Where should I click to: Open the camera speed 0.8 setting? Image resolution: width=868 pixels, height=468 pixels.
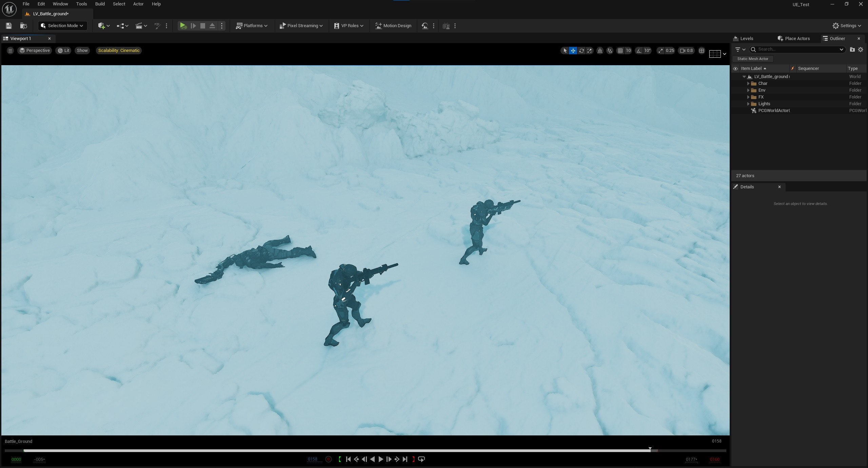687,51
